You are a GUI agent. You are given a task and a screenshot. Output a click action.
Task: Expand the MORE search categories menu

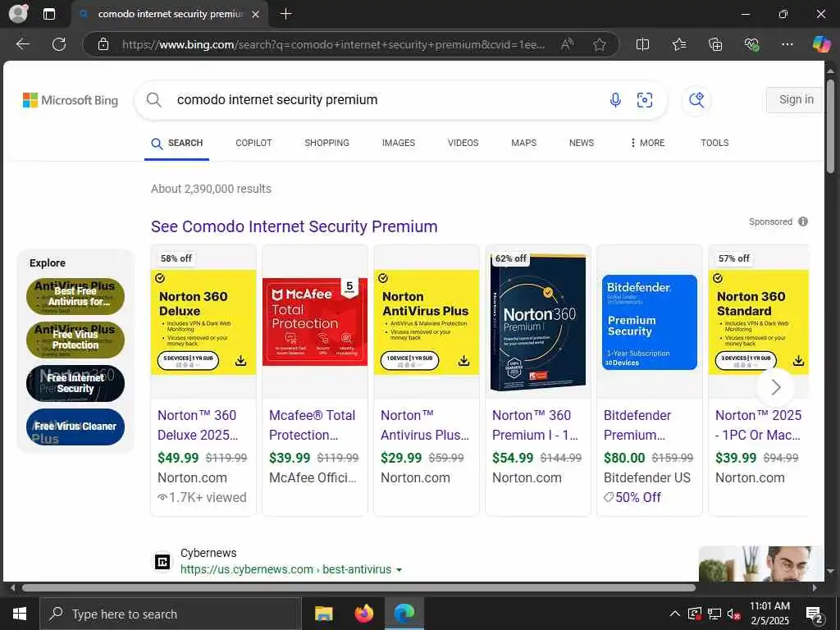647,143
